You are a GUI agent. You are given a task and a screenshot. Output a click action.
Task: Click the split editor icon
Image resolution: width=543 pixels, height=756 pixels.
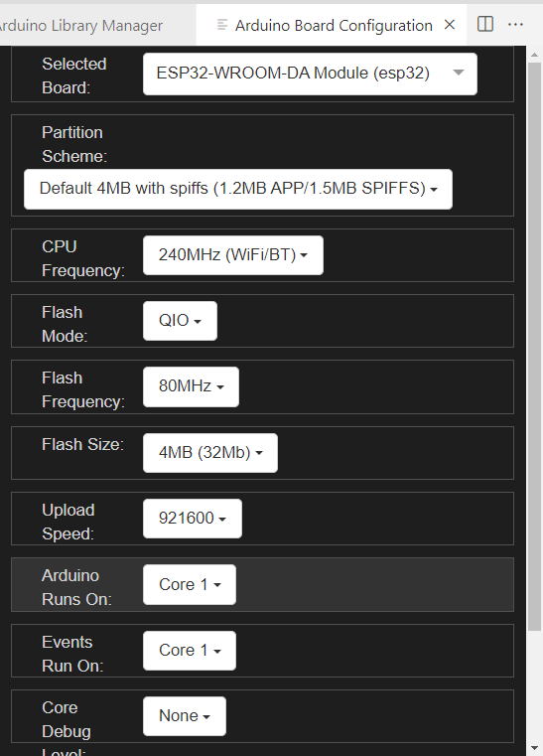point(485,24)
